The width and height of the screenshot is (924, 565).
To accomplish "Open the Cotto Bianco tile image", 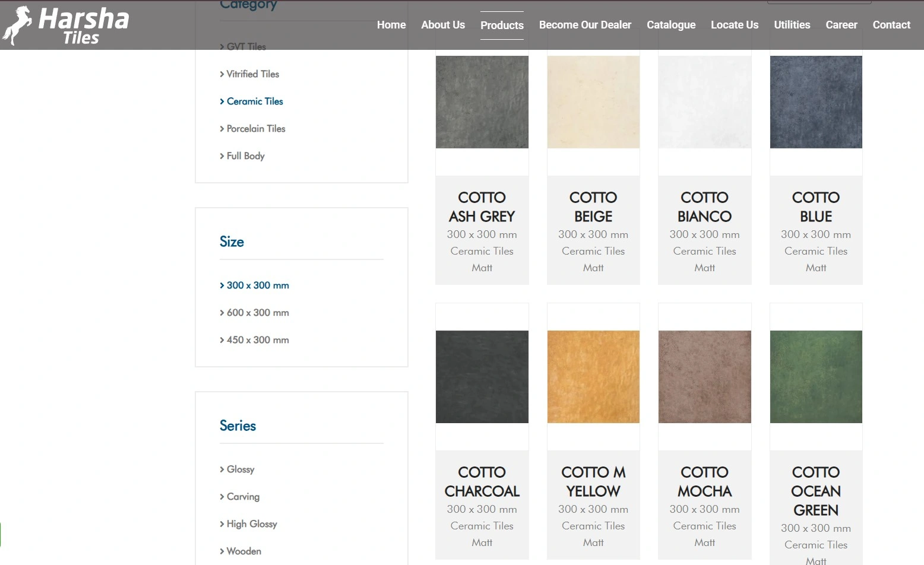I will click(705, 102).
